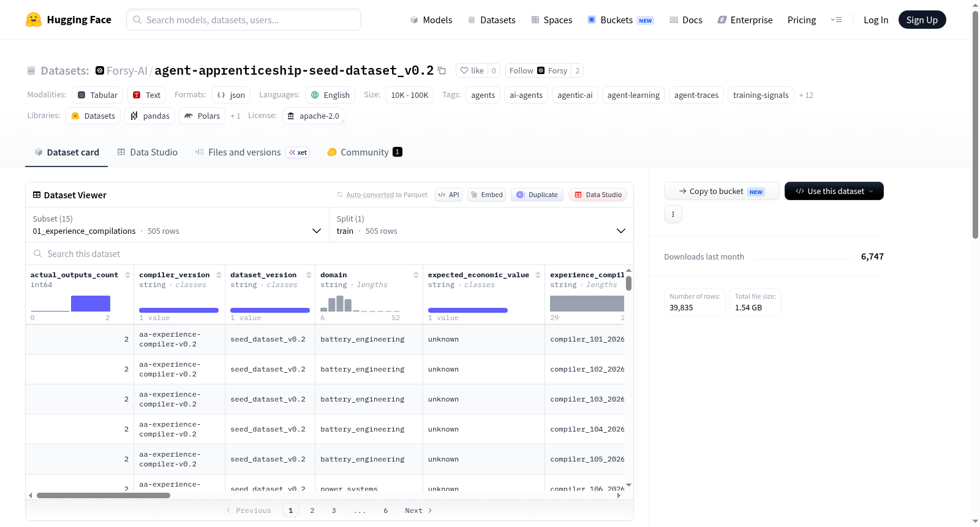The width and height of the screenshot is (980, 527).
Task: Sort by compiler_version column arrows
Action: (219, 275)
